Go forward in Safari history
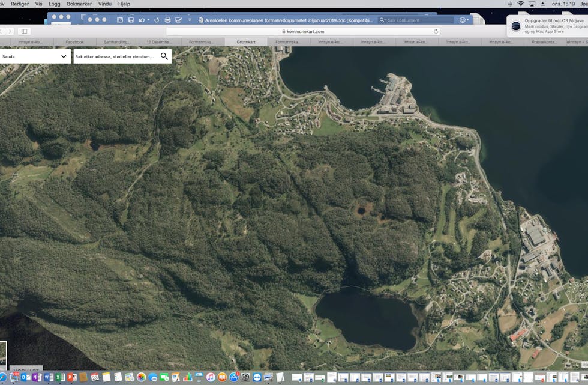Viewport: 588px width, 385px height. pos(10,31)
